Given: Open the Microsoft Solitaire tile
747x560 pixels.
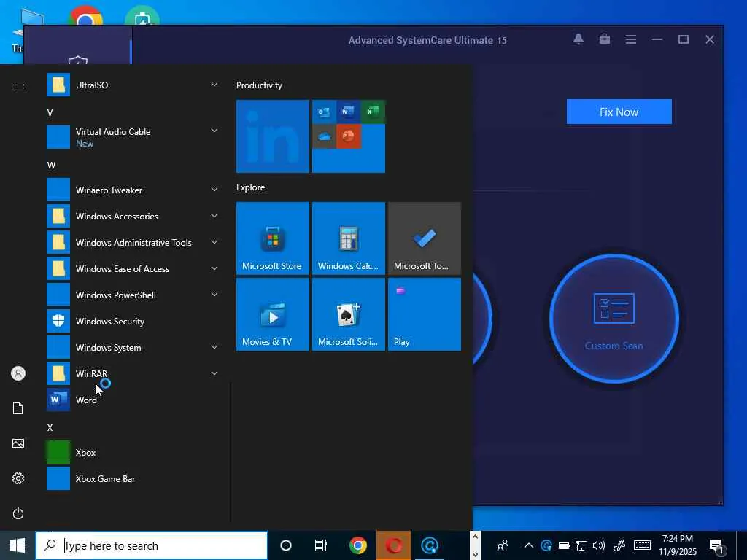Looking at the screenshot, I should pos(348,314).
